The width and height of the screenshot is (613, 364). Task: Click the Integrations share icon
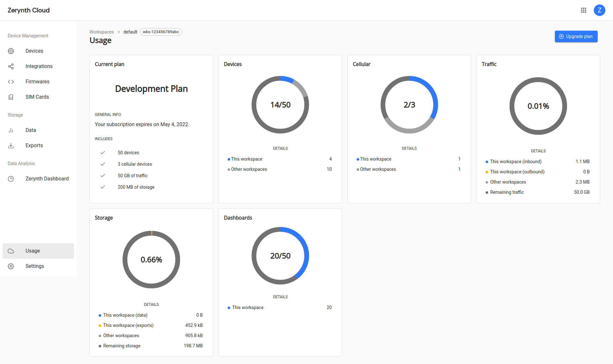(11, 66)
